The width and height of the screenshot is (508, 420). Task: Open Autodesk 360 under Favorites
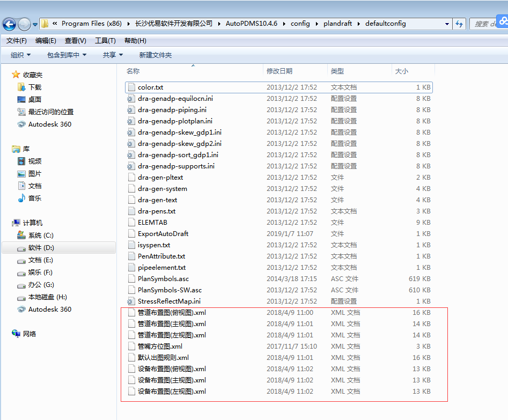pyautogui.click(x=49, y=124)
